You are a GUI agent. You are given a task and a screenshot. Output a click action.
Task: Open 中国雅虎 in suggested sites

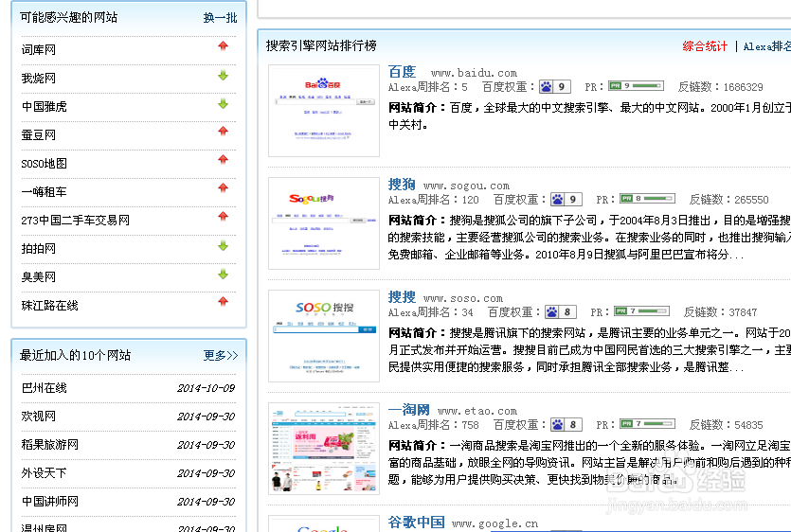(x=44, y=106)
